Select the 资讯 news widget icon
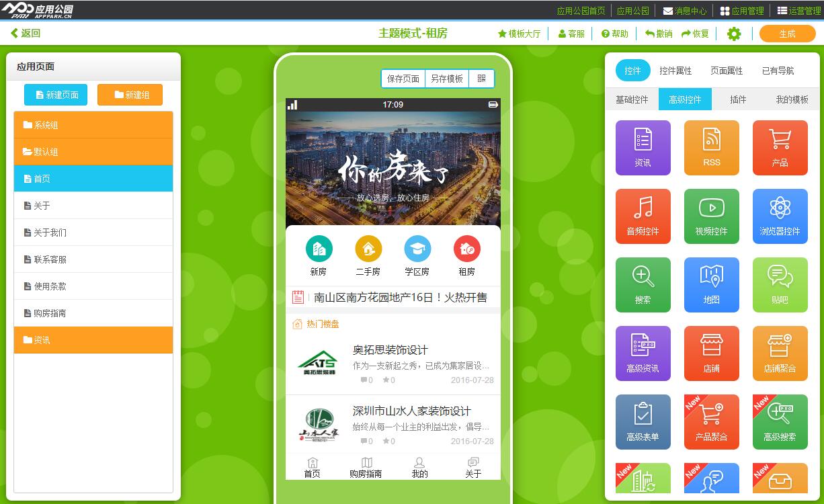Viewport: 824px width, 504px height. 643,147
